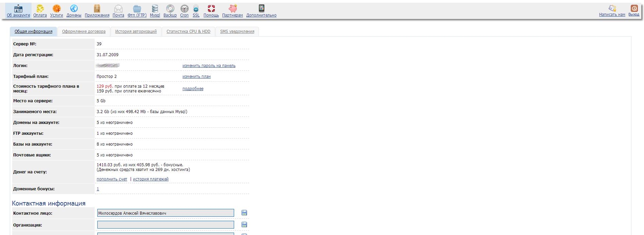Open the подробнее pricing link
644x235 pixels.
pyautogui.click(x=193, y=89)
